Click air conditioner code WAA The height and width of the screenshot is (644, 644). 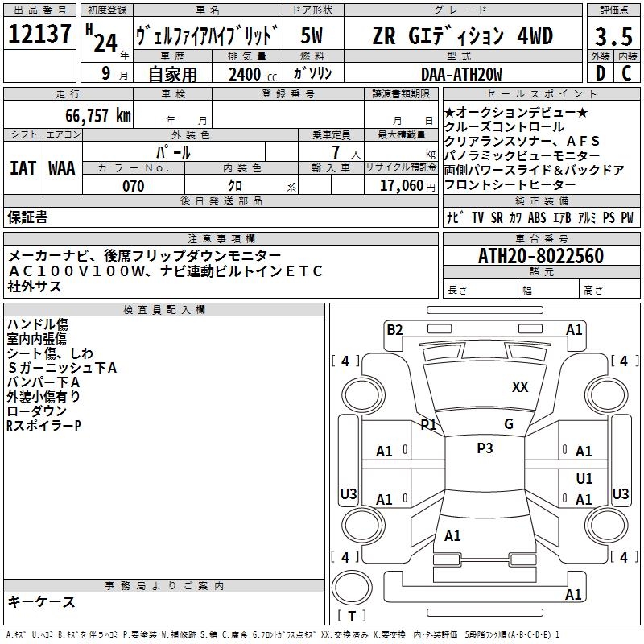pos(62,168)
